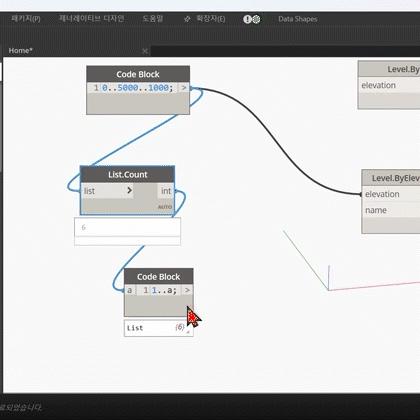Image resolution: width=420 pixels, height=420 pixels.
Task: Select the Home workspace tab
Action: 21,51
